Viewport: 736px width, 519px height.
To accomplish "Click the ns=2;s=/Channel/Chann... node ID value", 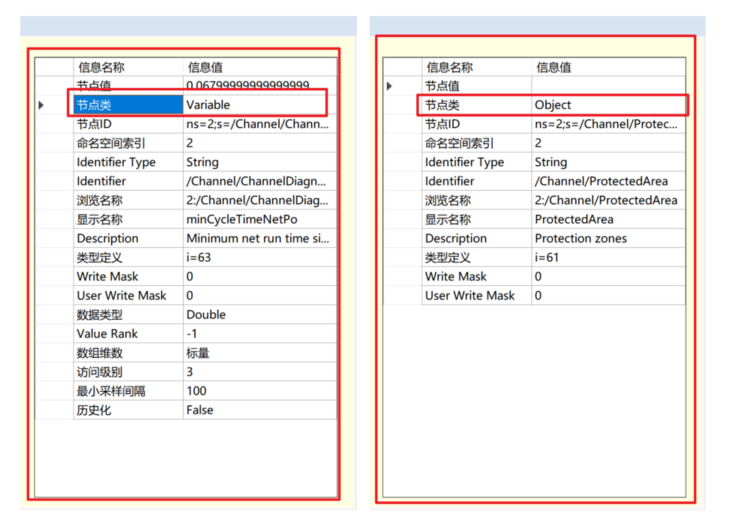I will pos(257,124).
